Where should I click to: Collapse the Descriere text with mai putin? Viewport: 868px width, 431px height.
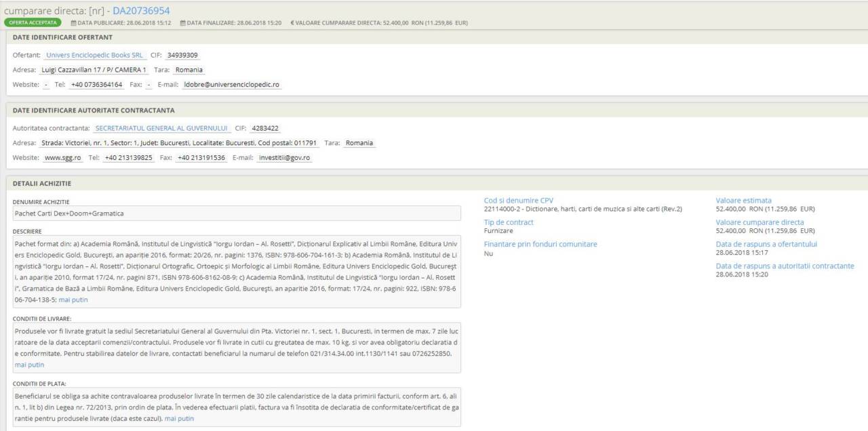[x=73, y=300]
